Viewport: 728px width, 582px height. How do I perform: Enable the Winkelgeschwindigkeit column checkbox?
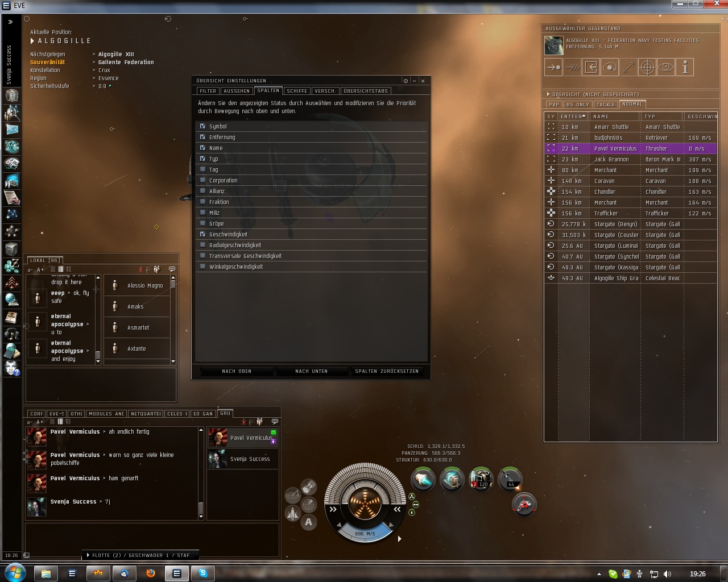(x=202, y=267)
